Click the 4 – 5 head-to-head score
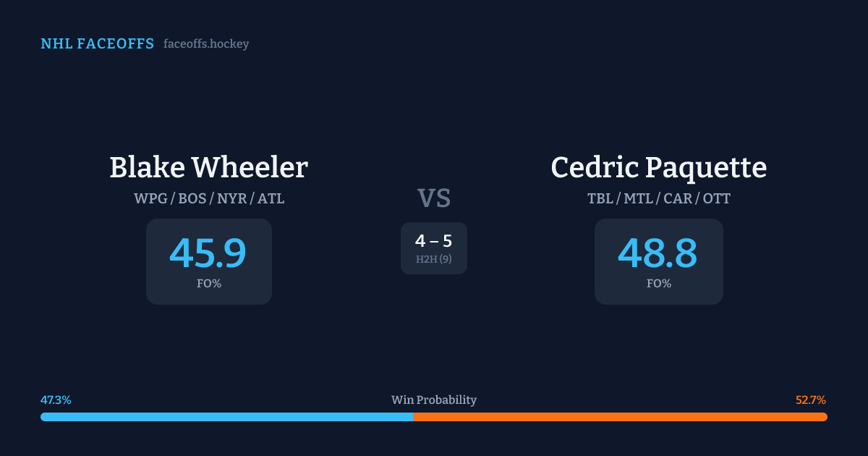The height and width of the screenshot is (456, 868). point(434,242)
